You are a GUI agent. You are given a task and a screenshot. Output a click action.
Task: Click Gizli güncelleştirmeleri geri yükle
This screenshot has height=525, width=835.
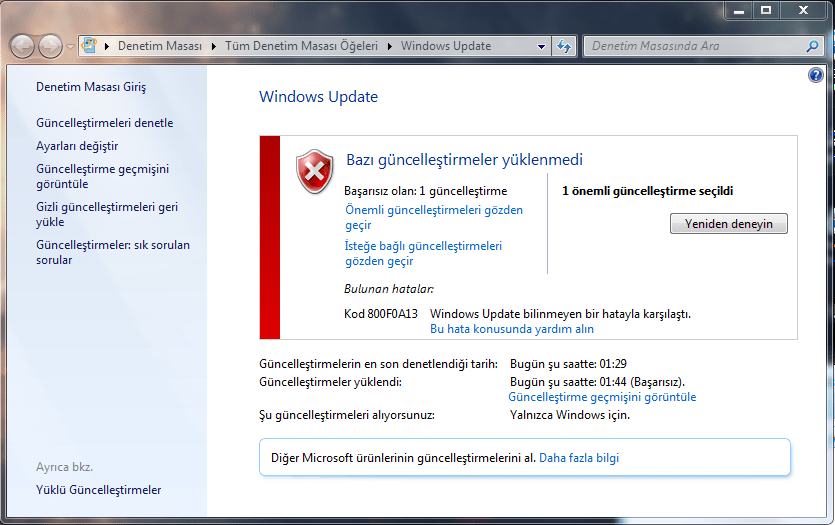pyautogui.click(x=107, y=214)
